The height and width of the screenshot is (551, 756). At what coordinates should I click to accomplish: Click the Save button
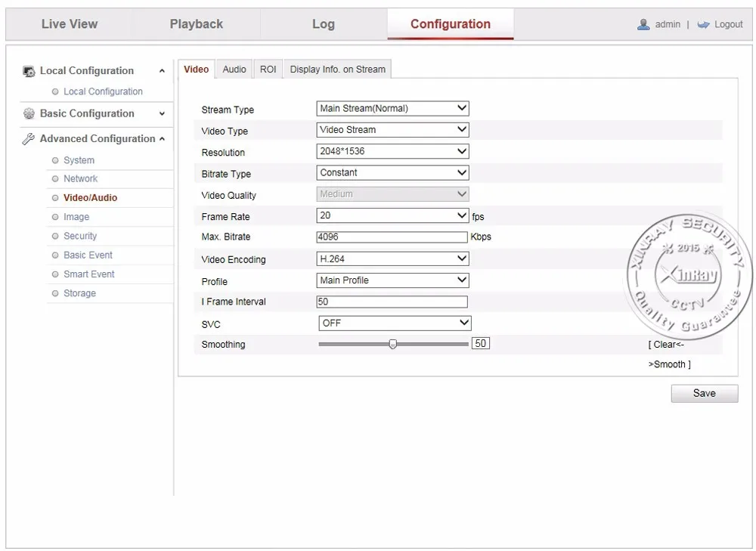pos(705,393)
